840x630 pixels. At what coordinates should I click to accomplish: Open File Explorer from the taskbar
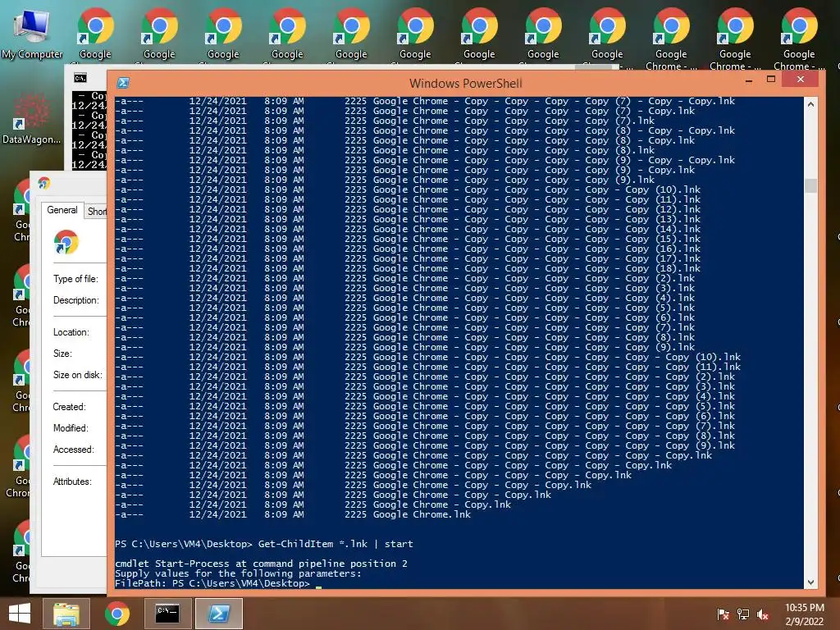click(66, 613)
